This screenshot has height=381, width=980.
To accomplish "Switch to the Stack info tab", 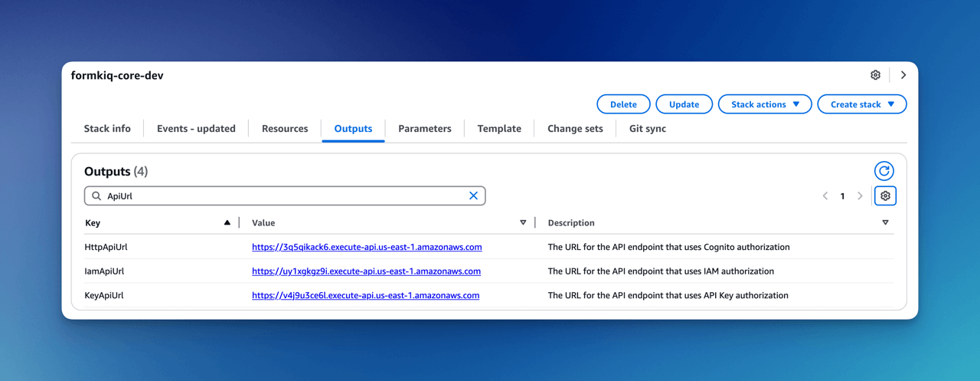I will click(107, 128).
